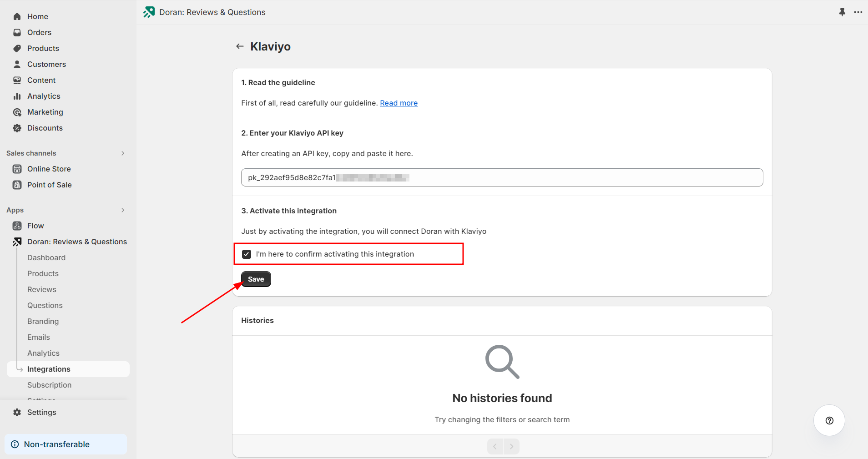This screenshot has height=459, width=868.
Task: Click the Settings gear icon
Action: (17, 412)
